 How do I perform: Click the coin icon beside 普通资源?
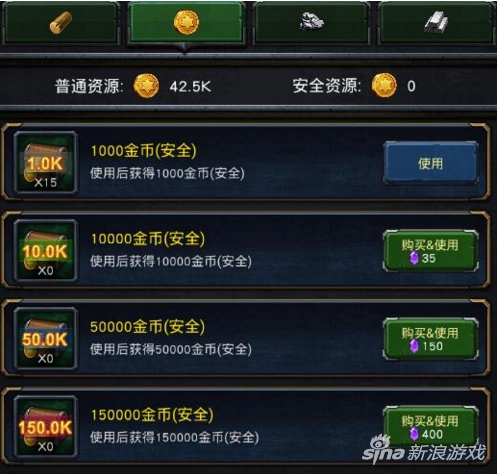(x=146, y=86)
